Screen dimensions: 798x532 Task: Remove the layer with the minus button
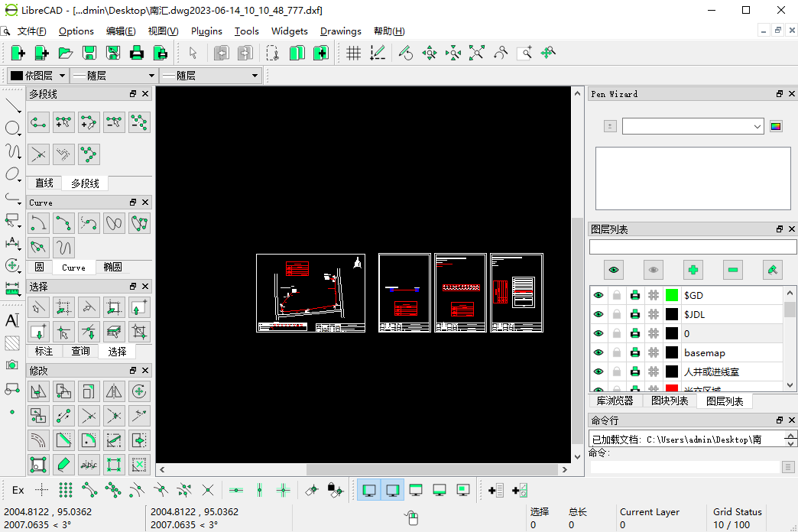tap(732, 270)
